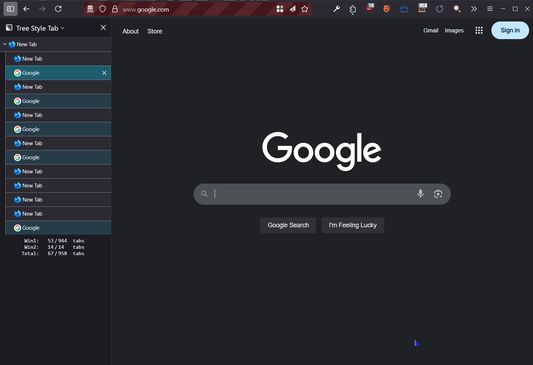
Task: Open the About link
Action: point(131,31)
